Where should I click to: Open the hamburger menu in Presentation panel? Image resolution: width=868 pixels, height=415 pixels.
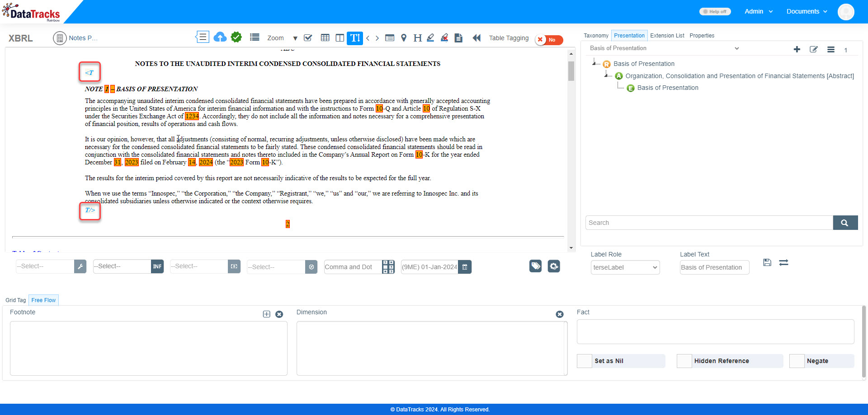point(831,50)
